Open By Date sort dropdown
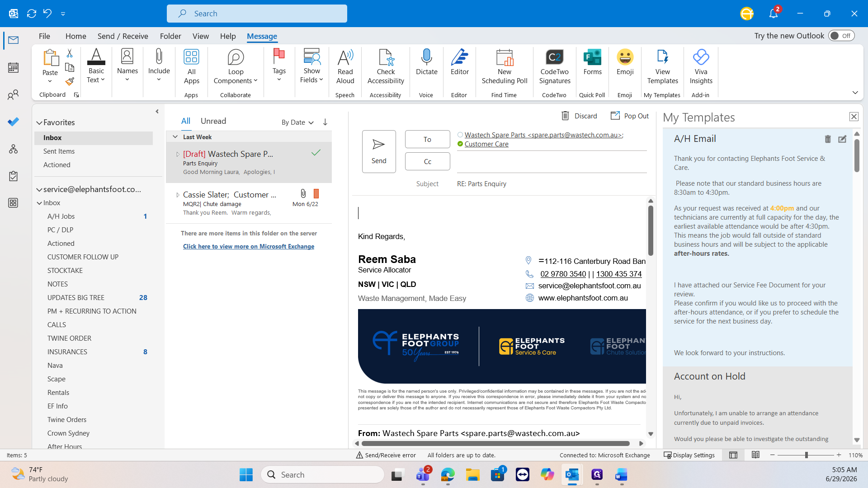The width and height of the screenshot is (868, 488). pos(297,122)
